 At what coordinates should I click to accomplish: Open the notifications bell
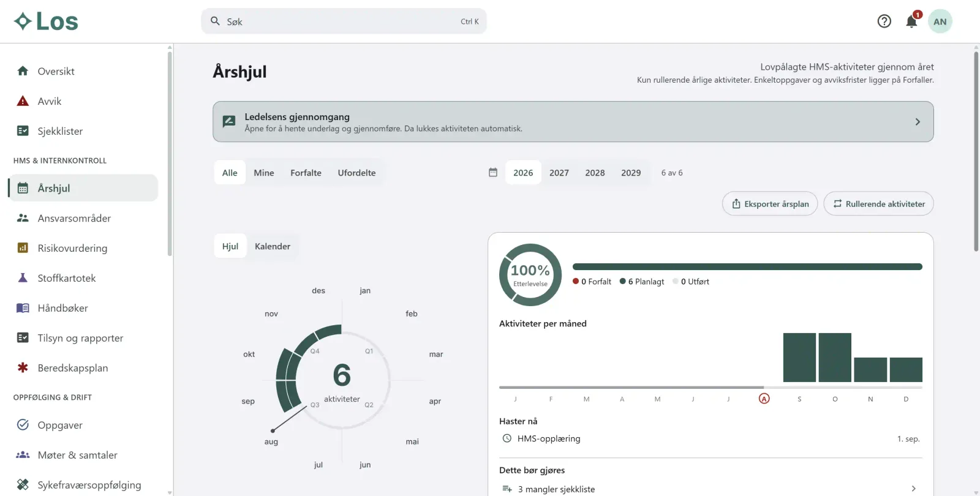click(911, 21)
